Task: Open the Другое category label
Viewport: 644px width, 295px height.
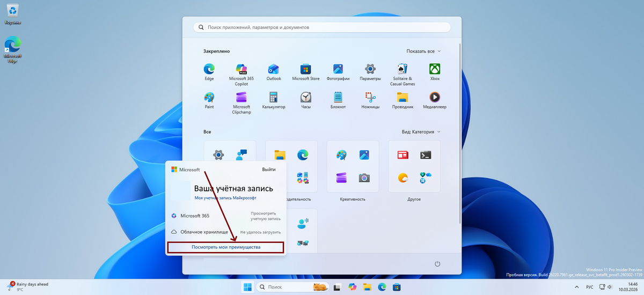Action: (x=414, y=199)
